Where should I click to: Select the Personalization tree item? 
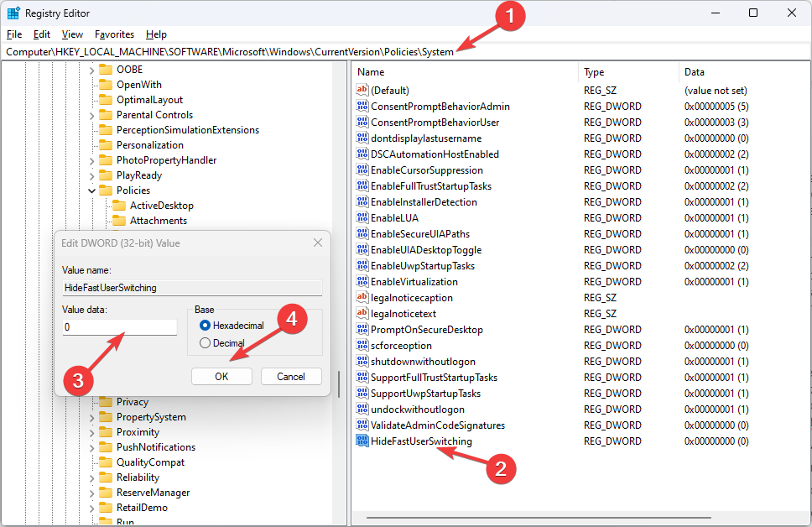tap(150, 145)
